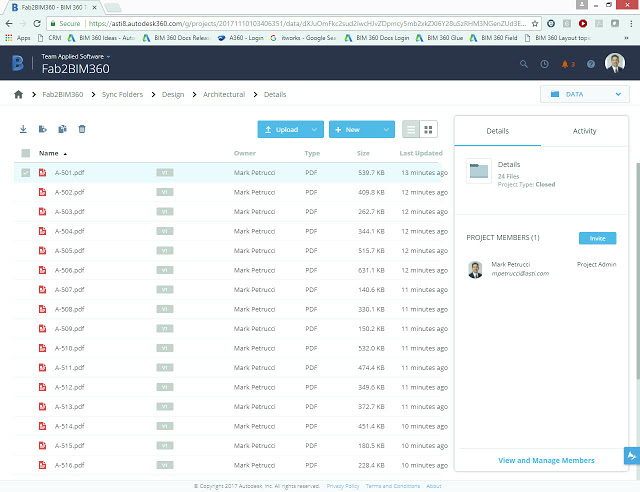Open A-516.pdf file name

pyautogui.click(x=69, y=465)
